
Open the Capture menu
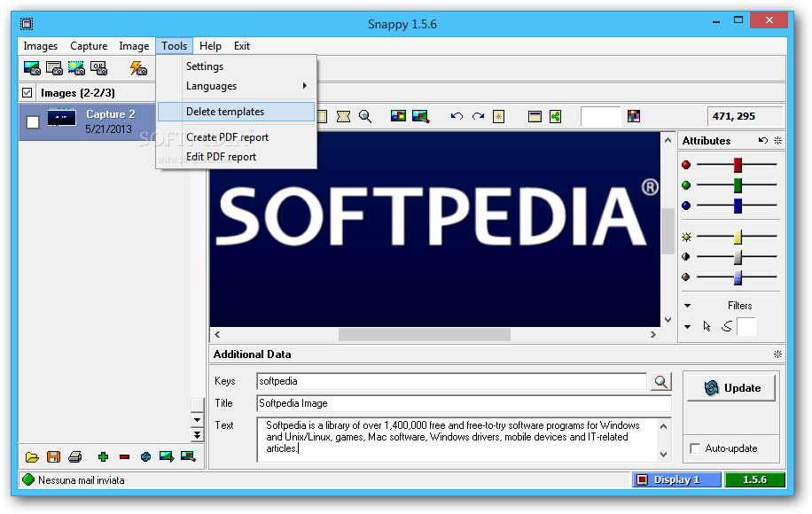89,46
